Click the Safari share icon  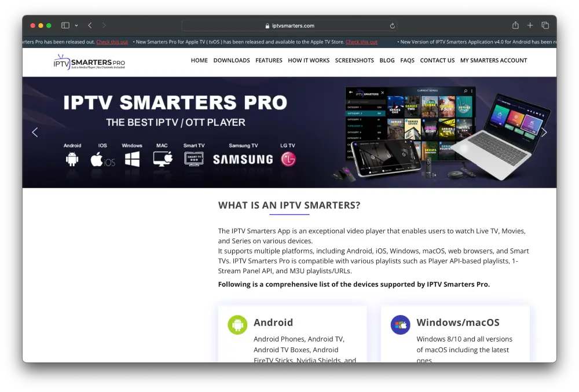515,25
